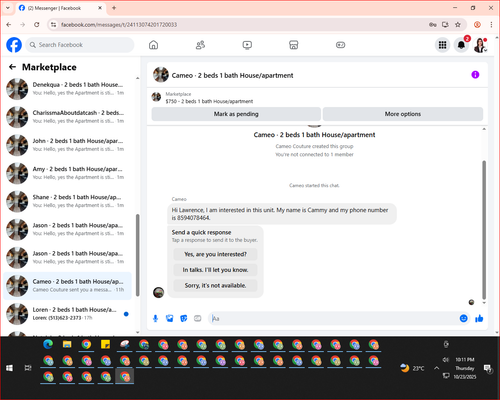The width and height of the screenshot is (500, 400).
Task: Open the purple conversation information icon
Action: pos(475,75)
